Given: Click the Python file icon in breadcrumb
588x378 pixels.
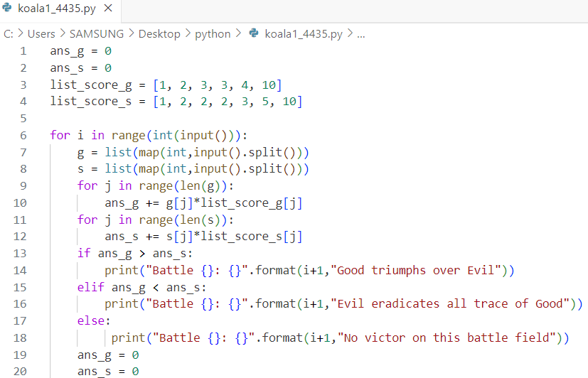Looking at the screenshot, I should pyautogui.click(x=254, y=33).
